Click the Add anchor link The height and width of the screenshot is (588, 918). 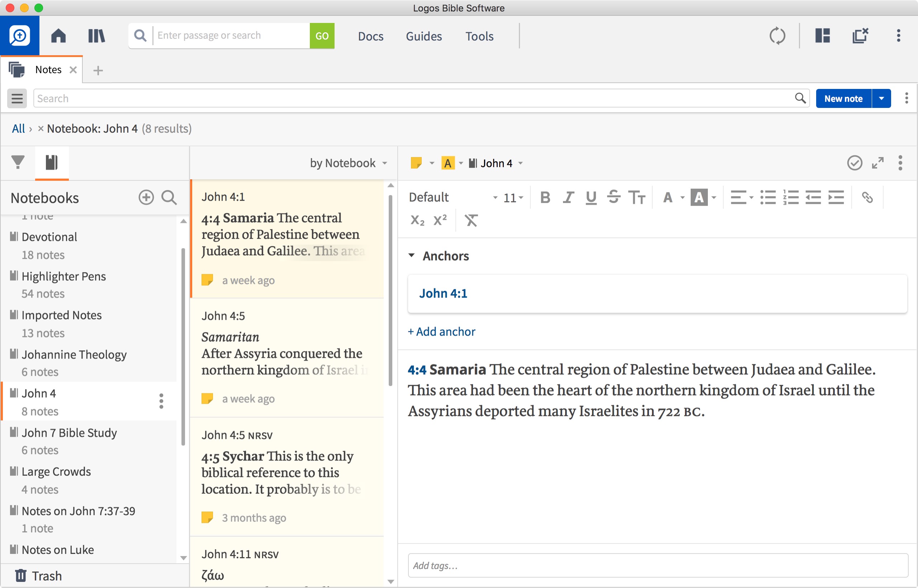[x=441, y=331]
